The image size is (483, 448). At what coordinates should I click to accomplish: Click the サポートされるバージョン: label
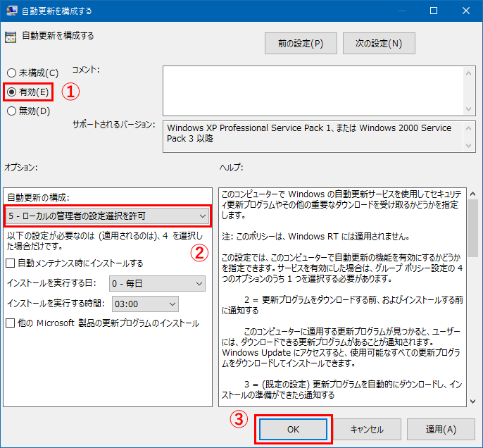(x=113, y=125)
